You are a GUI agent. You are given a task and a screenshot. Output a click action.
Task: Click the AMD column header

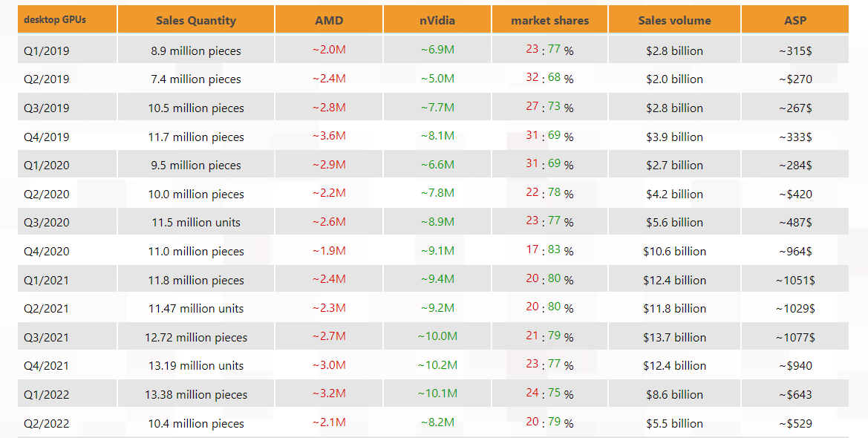pyautogui.click(x=329, y=21)
